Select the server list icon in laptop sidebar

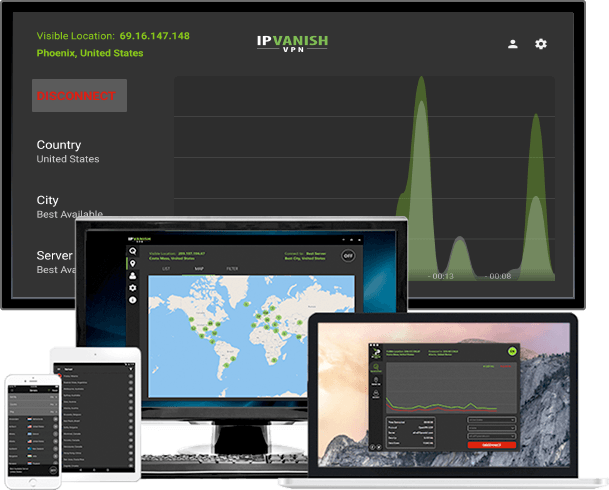pyautogui.click(x=376, y=381)
